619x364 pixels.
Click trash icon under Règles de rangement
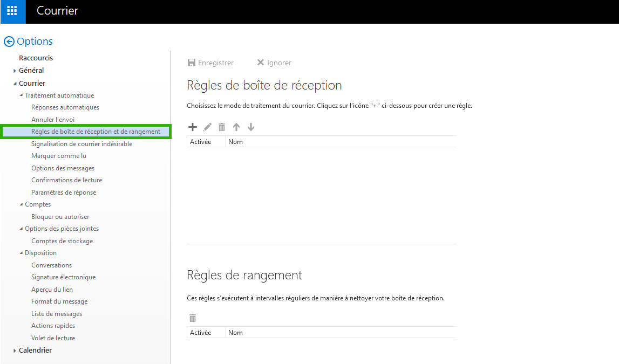(x=193, y=318)
